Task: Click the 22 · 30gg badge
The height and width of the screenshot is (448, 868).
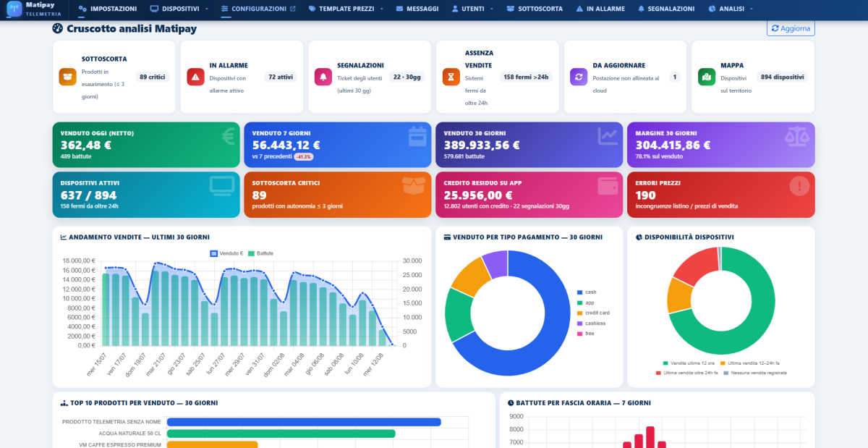Action: 407,77
